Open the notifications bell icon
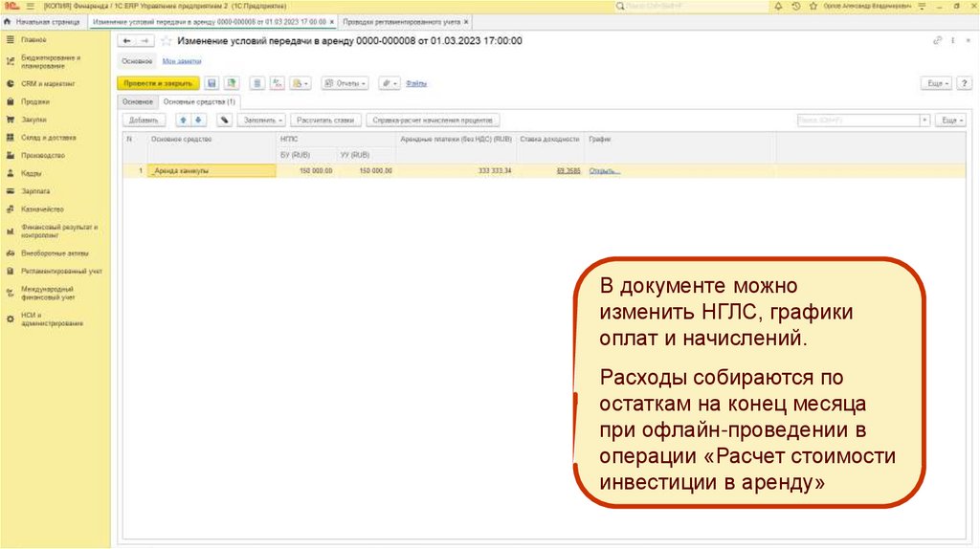The height and width of the screenshot is (549, 980). [x=779, y=6]
